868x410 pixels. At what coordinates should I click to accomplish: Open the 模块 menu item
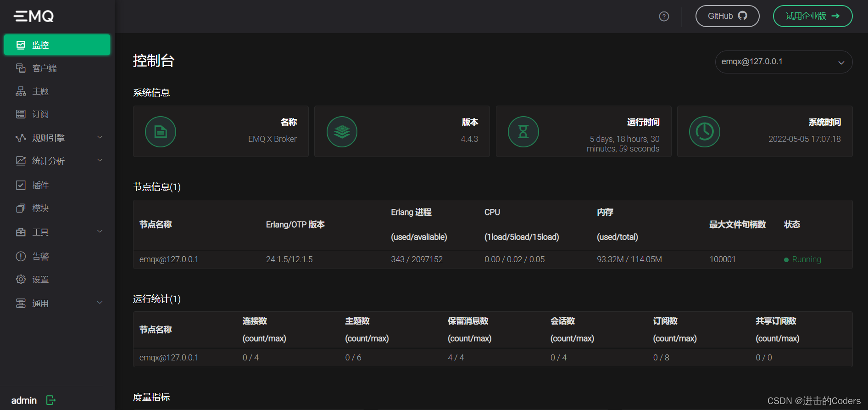[x=57, y=208]
